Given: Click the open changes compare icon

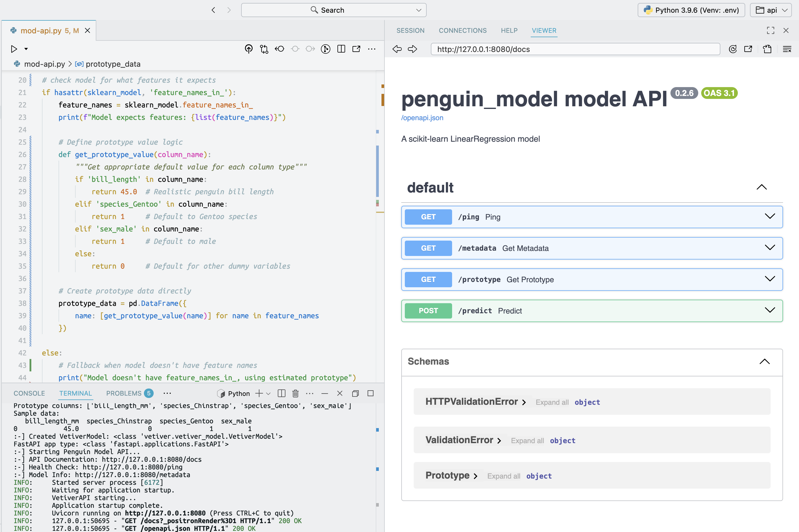Looking at the screenshot, I should click(264, 49).
